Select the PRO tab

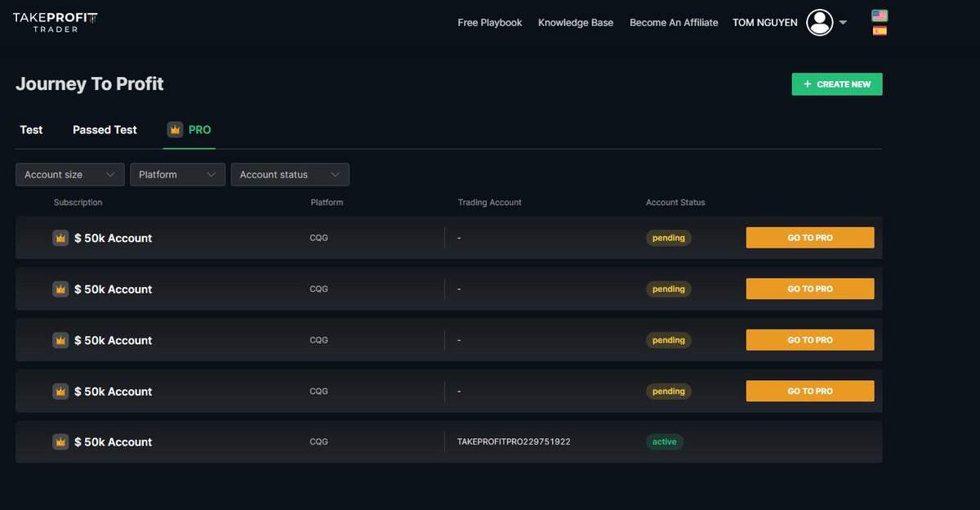click(189, 130)
